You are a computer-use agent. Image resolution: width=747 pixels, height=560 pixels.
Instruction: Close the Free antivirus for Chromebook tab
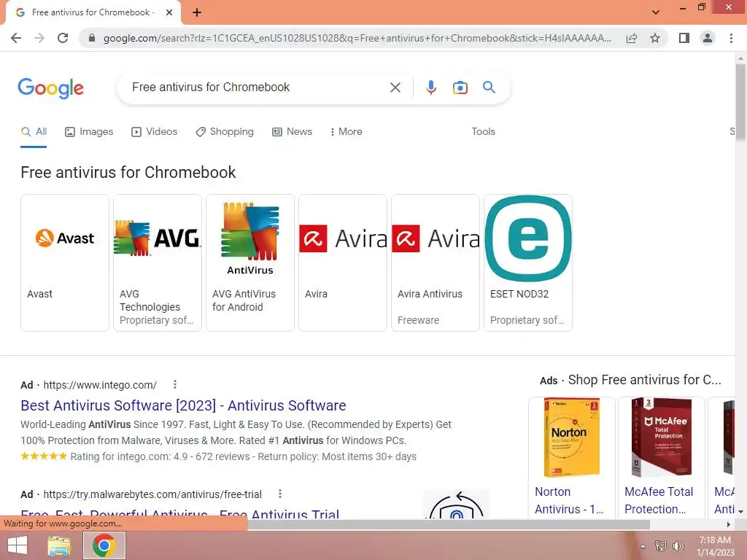pos(169,13)
